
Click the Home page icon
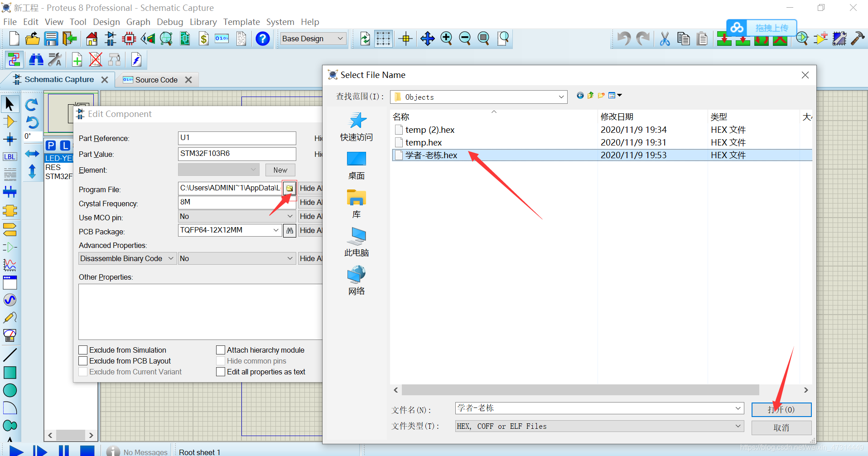(x=92, y=39)
